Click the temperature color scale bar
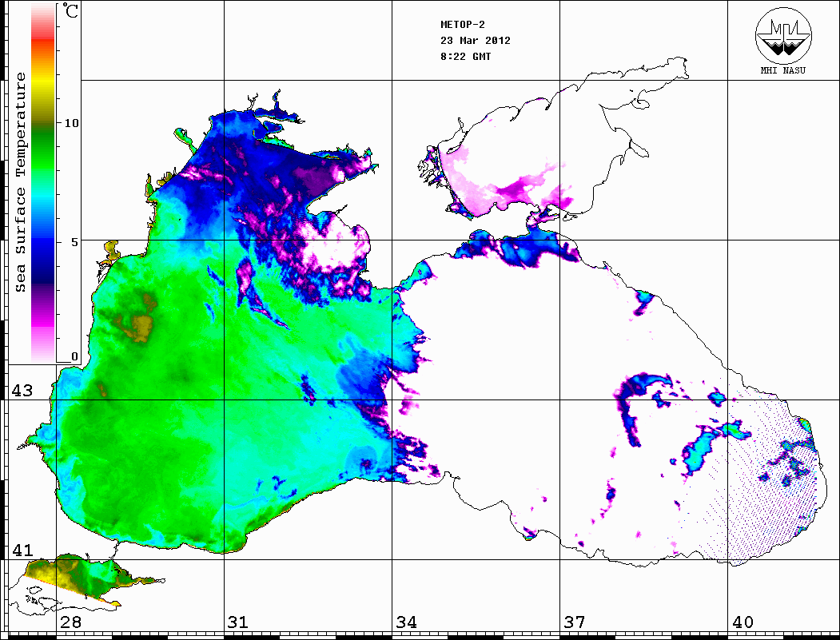The image size is (840, 640). pyautogui.click(x=43, y=183)
